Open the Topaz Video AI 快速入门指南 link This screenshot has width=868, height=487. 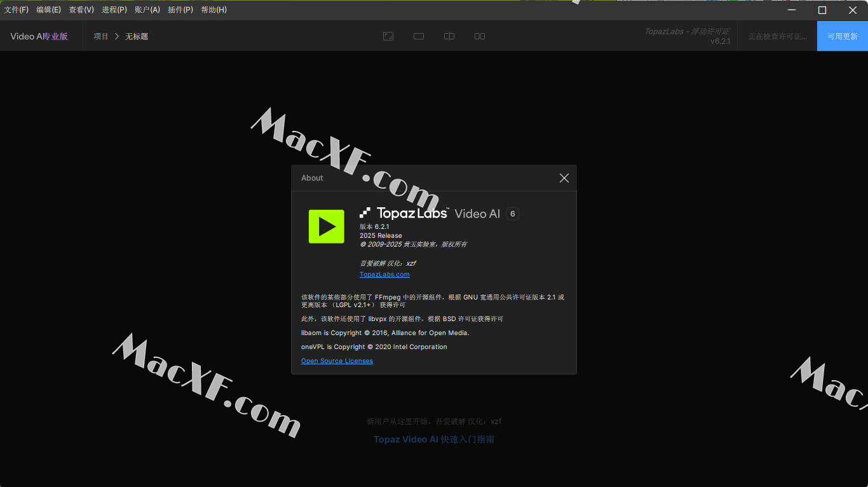click(434, 439)
